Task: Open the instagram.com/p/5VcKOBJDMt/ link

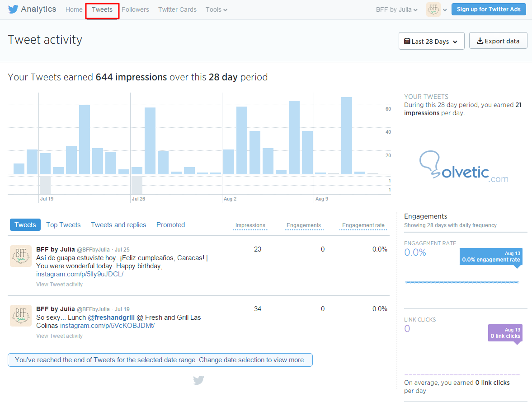Action: pyautogui.click(x=107, y=326)
